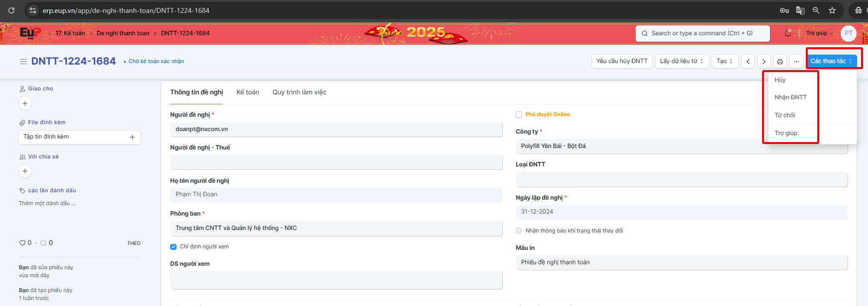
Task: Open the Tạo dropdown
Action: point(725,61)
